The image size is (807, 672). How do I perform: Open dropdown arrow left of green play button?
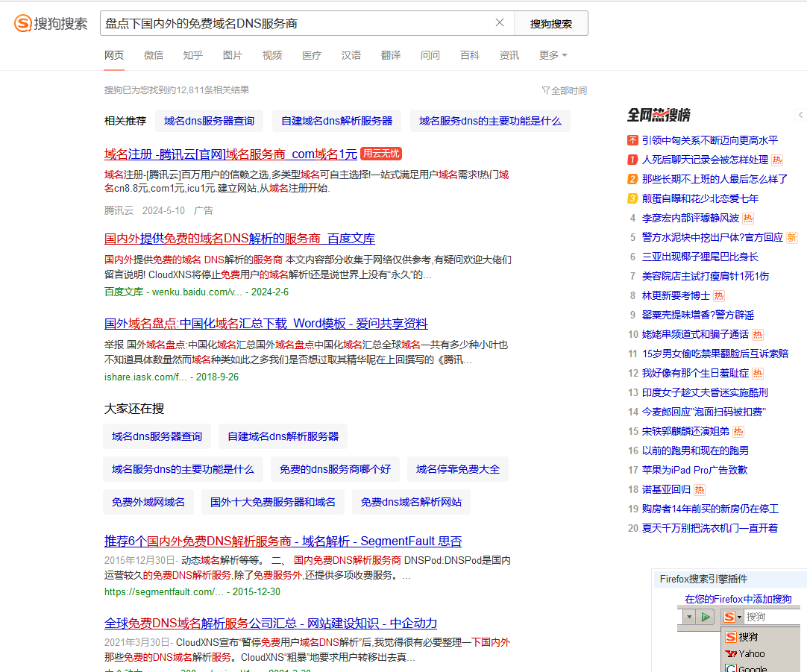689,616
